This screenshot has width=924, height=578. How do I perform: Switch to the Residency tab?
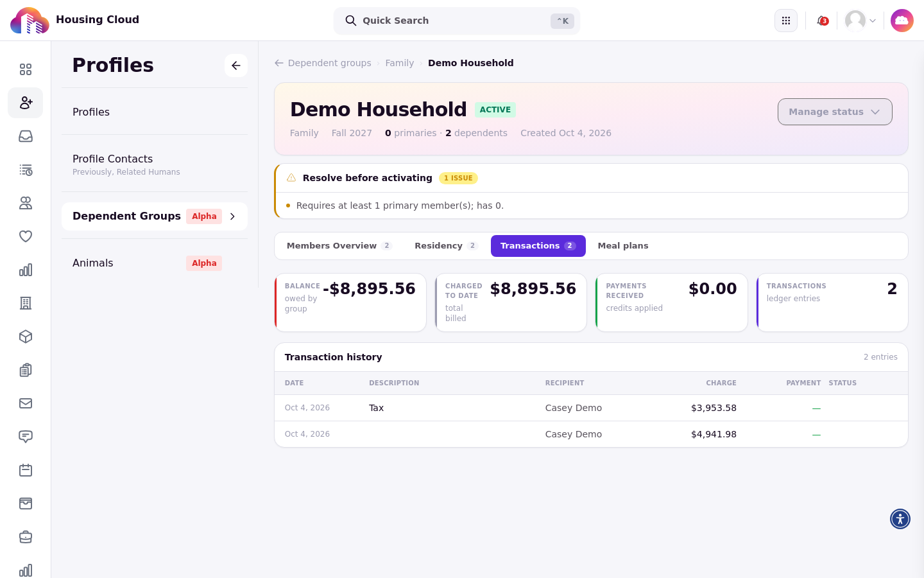tap(446, 246)
